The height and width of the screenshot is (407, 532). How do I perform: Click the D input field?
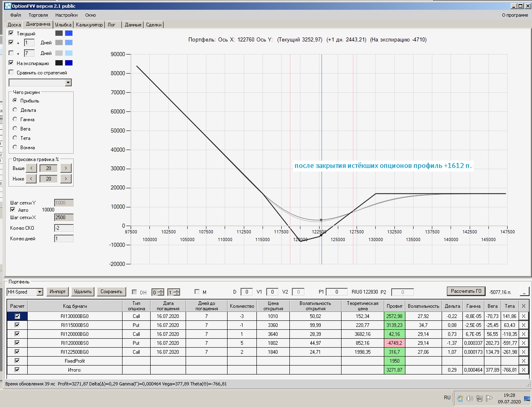coord(247,292)
